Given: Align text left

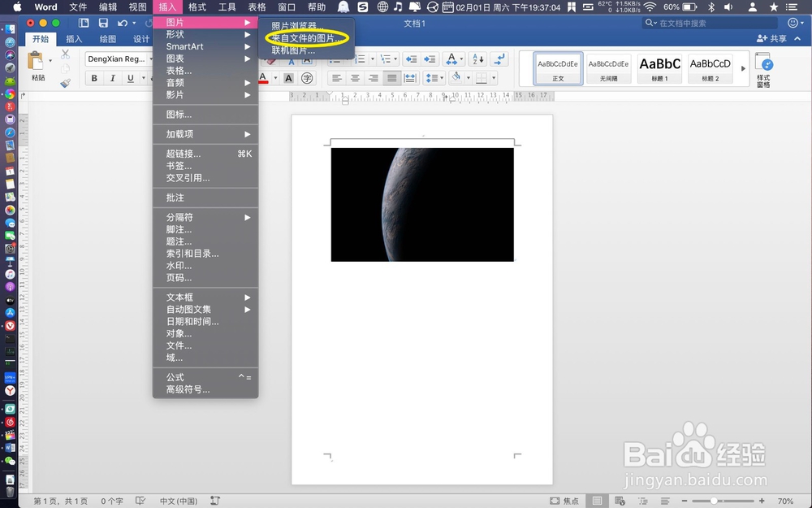Looking at the screenshot, I should pyautogui.click(x=337, y=78).
